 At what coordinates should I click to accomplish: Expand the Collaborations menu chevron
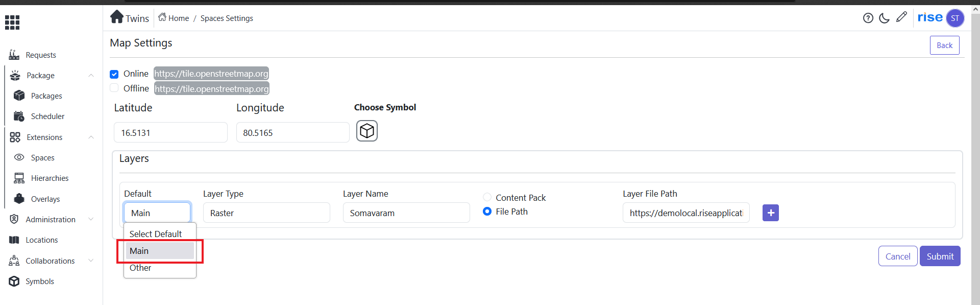(x=91, y=261)
